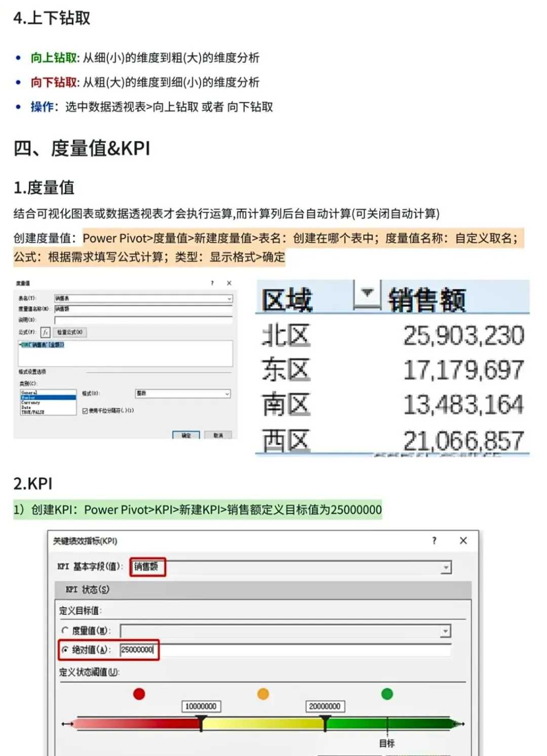The width and height of the screenshot is (547, 756).
Task: Click the green status indicator circle
Action: pyautogui.click(x=387, y=694)
